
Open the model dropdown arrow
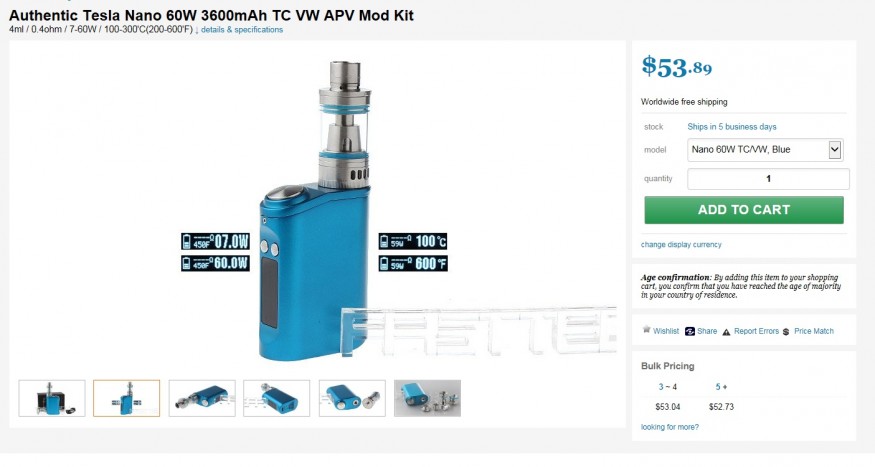coord(834,150)
